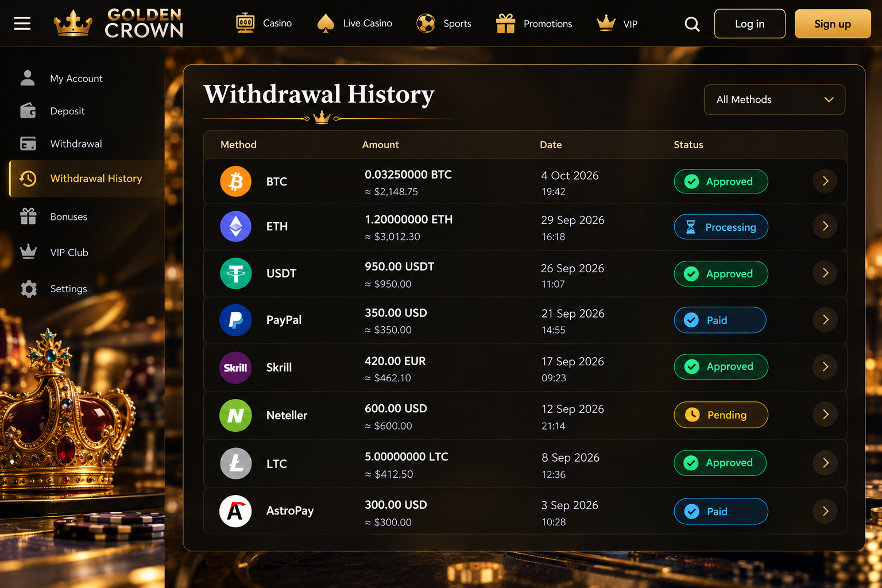
Task: Expand the USDT withdrawal row chevron
Action: [x=825, y=273]
